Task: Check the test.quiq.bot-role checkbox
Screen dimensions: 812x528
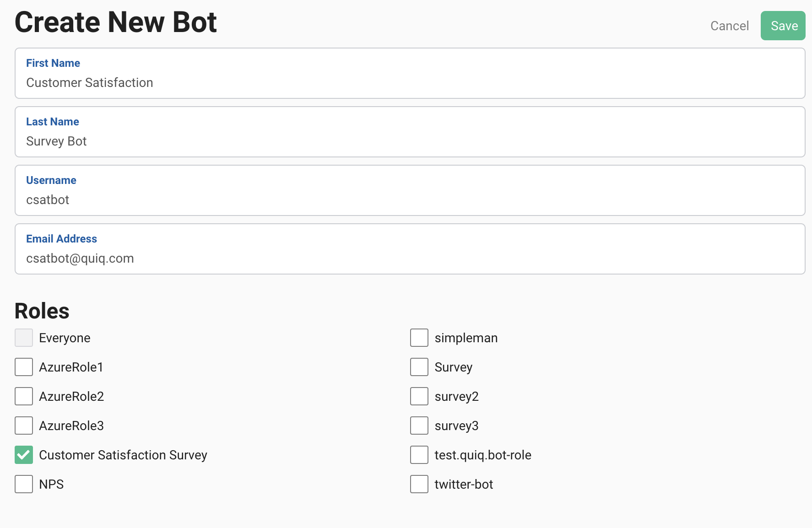Action: [419, 455]
